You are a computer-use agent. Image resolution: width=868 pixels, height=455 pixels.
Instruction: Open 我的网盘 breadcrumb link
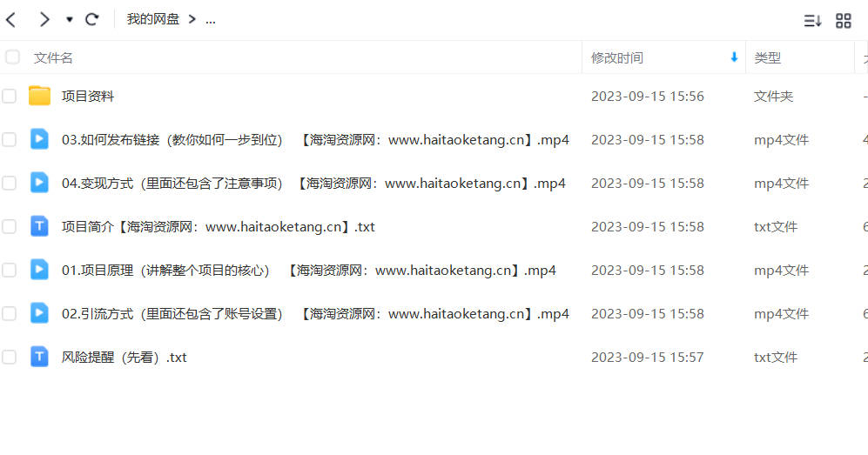(x=152, y=19)
